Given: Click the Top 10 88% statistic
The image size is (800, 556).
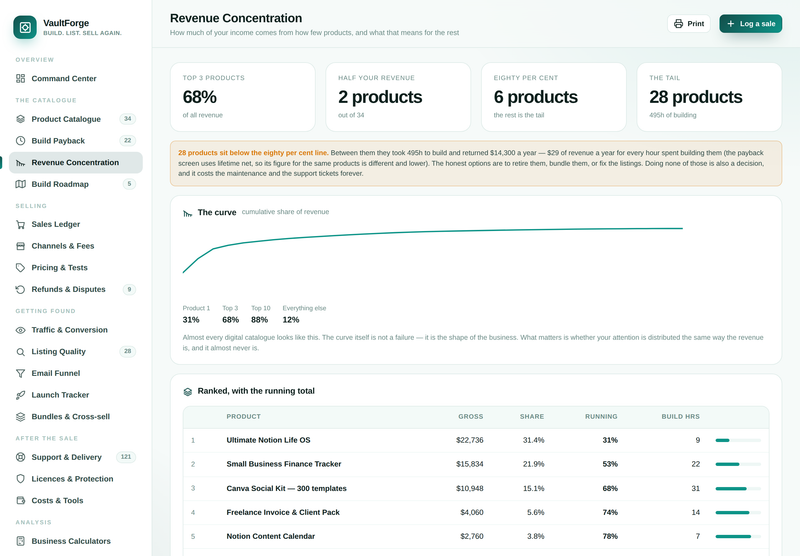Looking at the screenshot, I should tap(260, 315).
